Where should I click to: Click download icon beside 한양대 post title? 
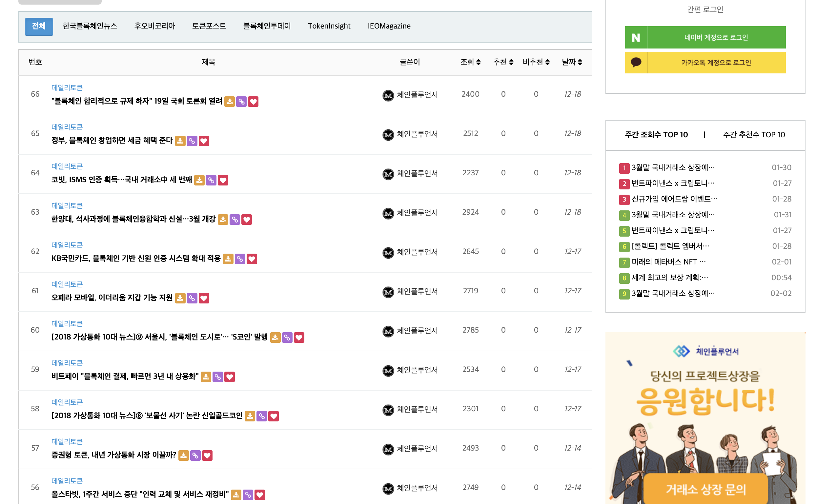click(223, 219)
